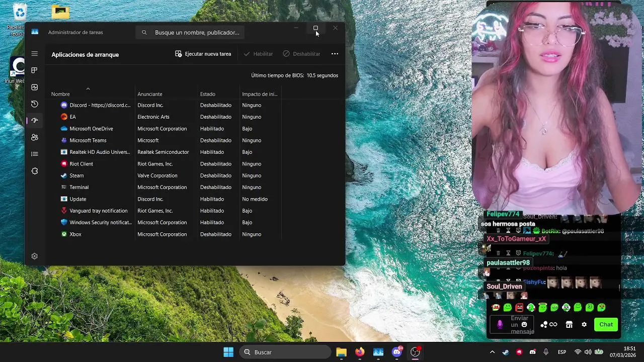
Task: Sort by Nombre column header
Action: tap(60, 94)
